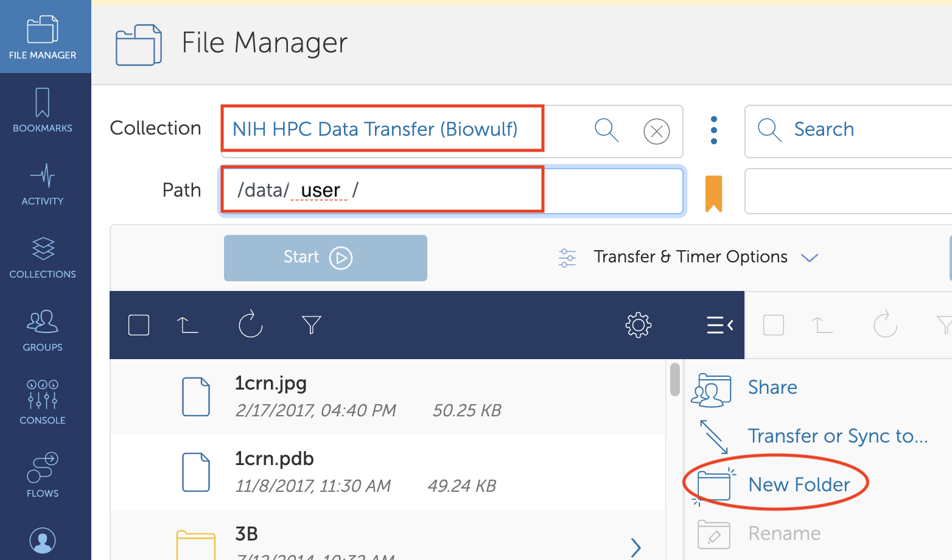Viewport: 952px width, 560px height.
Task: Expand Transfer & Timer Options
Action: click(x=690, y=257)
